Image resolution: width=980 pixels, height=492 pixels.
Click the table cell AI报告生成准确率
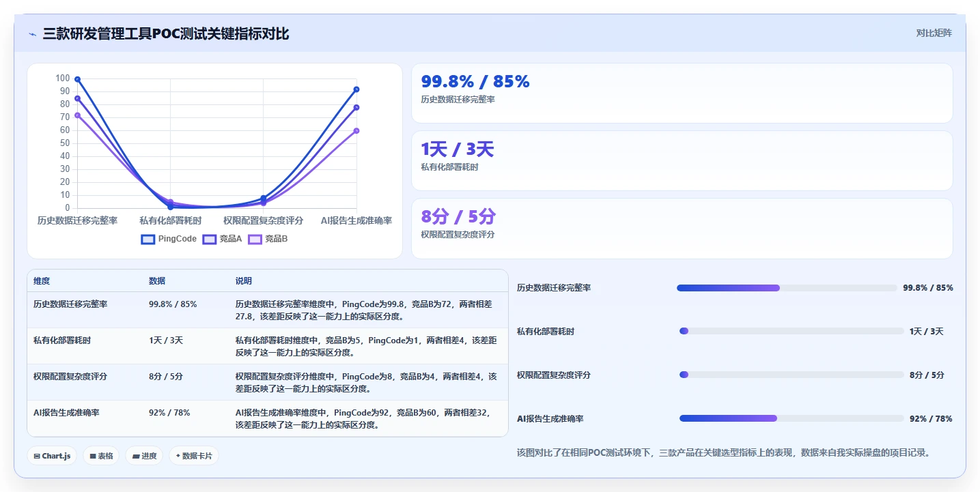coord(66,413)
